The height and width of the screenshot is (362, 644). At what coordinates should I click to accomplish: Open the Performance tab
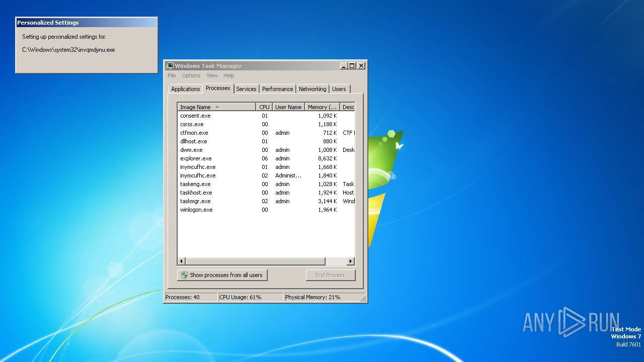point(277,89)
